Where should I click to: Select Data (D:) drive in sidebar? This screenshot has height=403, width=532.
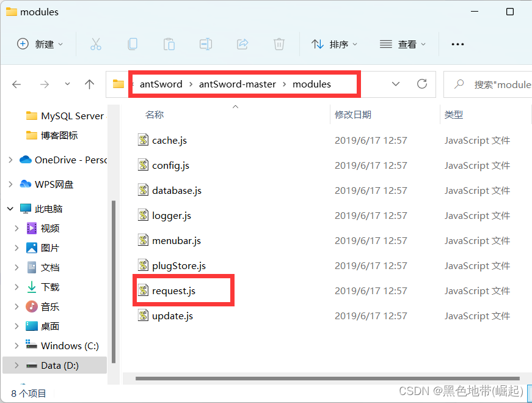(54, 365)
